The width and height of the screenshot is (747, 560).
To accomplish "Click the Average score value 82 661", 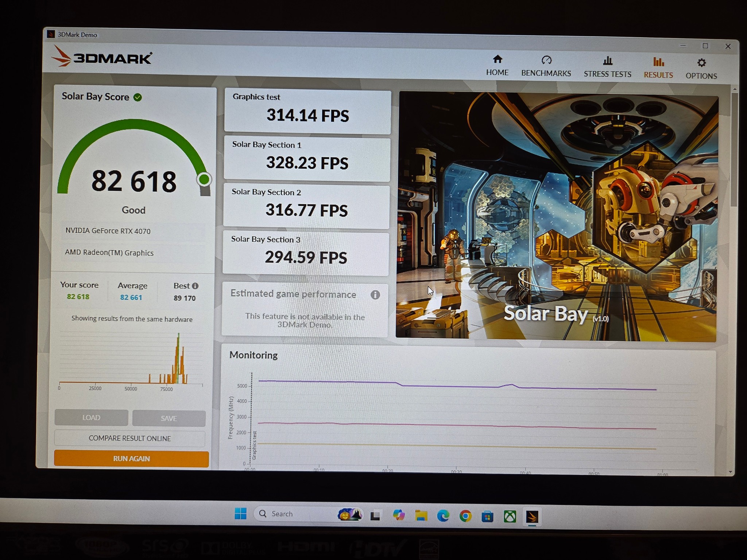I will tap(131, 297).
